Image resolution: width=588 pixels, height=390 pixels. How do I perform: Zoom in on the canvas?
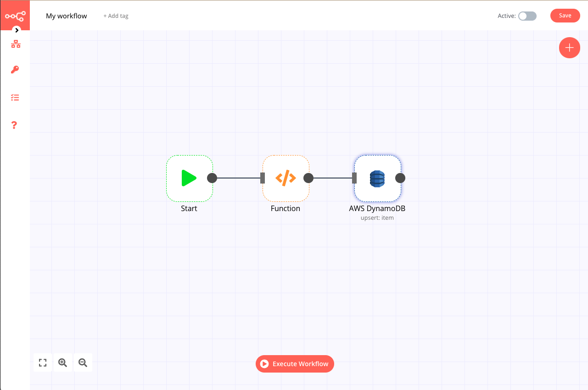coord(63,362)
